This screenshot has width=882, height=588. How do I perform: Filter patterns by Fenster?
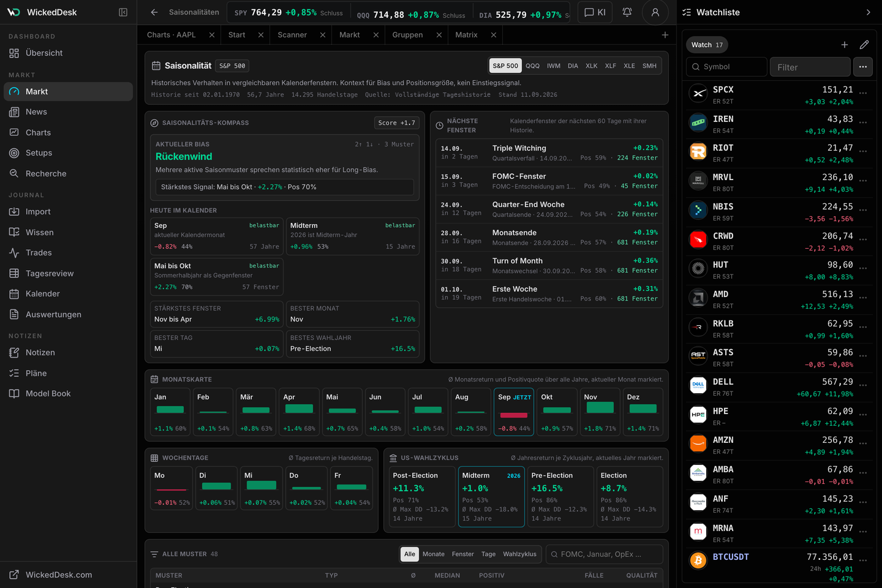pyautogui.click(x=463, y=554)
